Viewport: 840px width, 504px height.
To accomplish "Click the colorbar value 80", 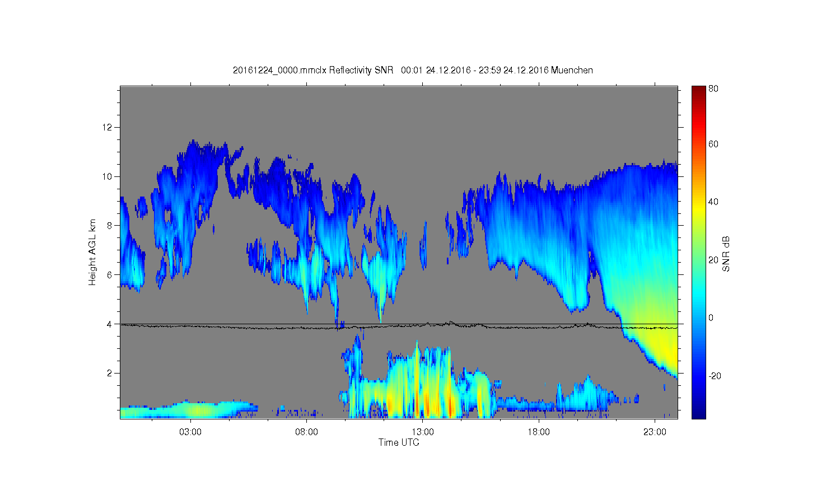I will [x=713, y=88].
